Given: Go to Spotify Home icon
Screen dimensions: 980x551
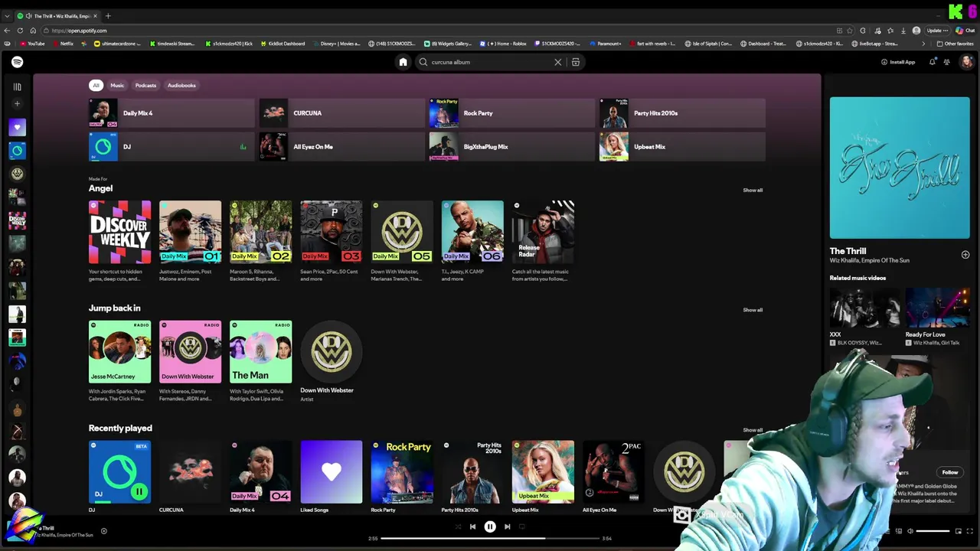Looking at the screenshot, I should pyautogui.click(x=403, y=62).
